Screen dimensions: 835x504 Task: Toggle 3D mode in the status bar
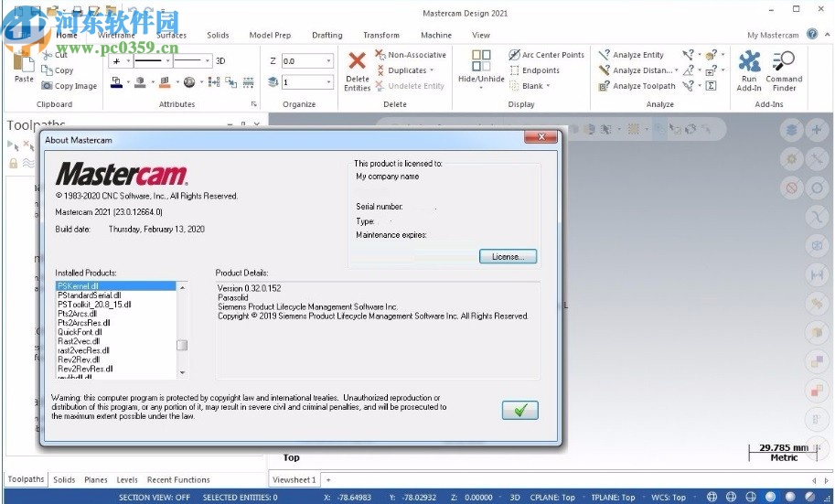pos(515,497)
